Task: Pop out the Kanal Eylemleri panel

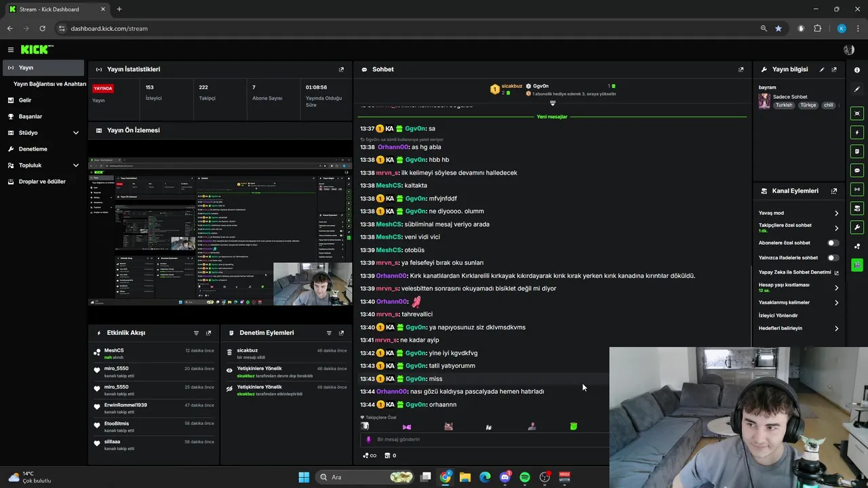Action: 834,191
